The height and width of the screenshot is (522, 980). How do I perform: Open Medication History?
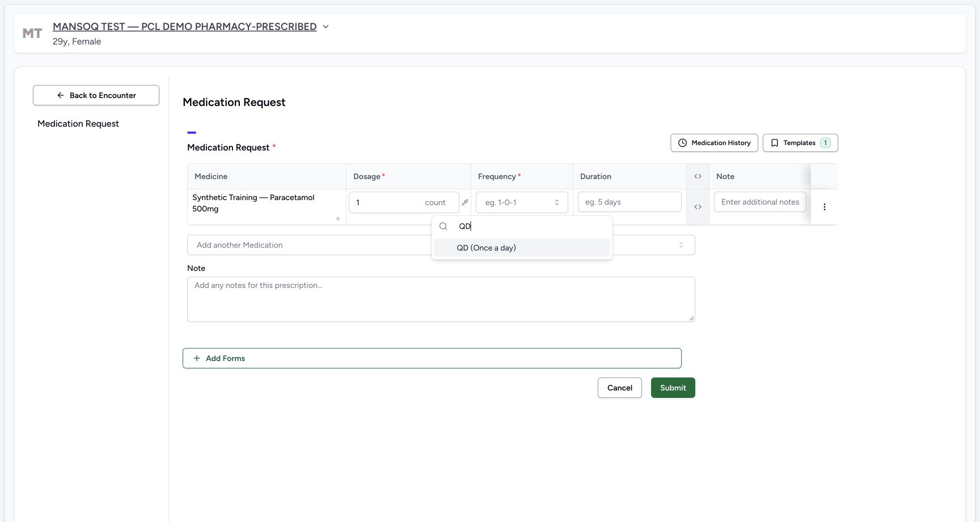[x=714, y=143]
